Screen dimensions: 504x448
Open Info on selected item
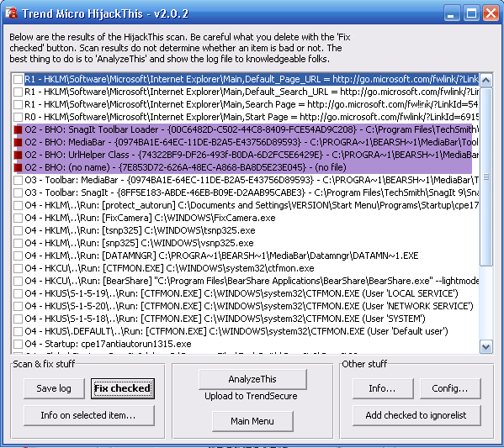[x=89, y=415]
